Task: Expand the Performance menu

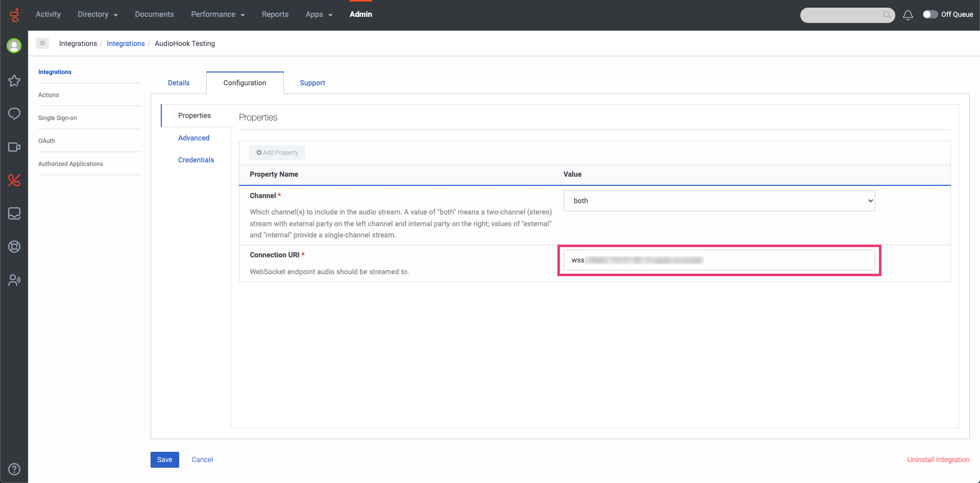Action: click(x=218, y=14)
